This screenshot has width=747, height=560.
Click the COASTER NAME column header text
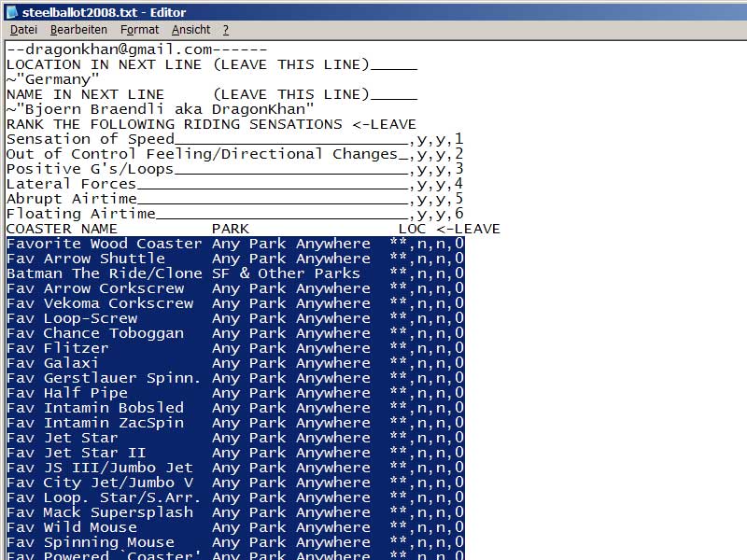63,229
